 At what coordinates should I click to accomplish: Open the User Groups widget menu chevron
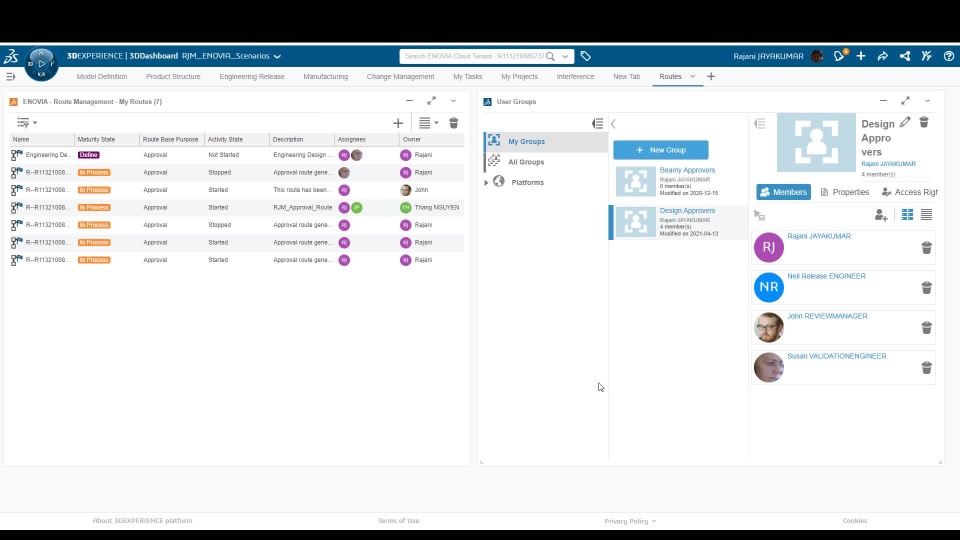928,101
